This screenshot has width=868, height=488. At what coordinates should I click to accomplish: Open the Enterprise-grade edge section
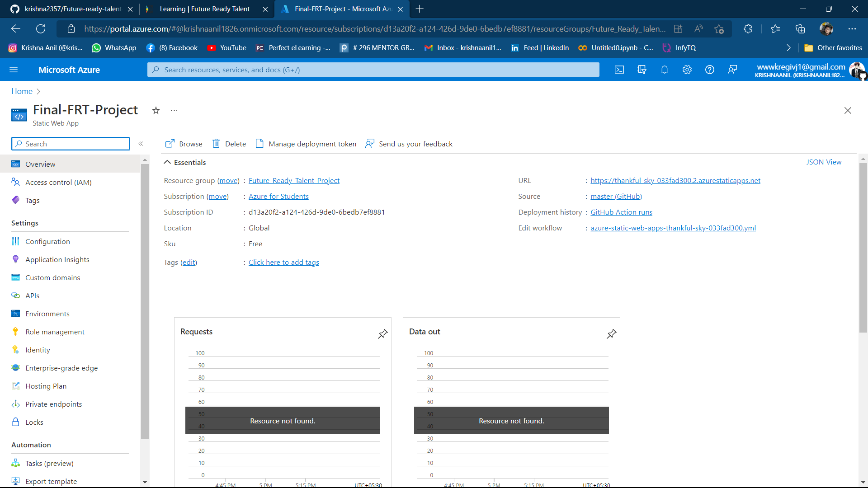61,368
